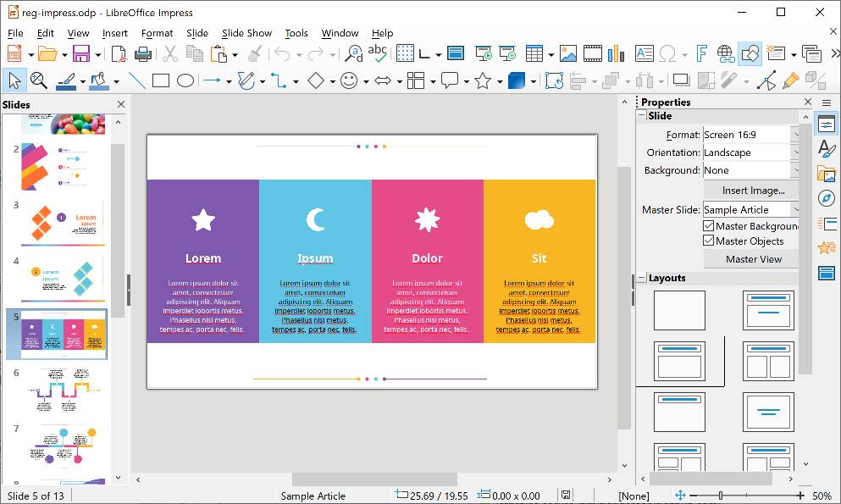Image resolution: width=841 pixels, height=504 pixels.
Task: Select the Ellipse drawing tool
Action: pyautogui.click(x=185, y=80)
